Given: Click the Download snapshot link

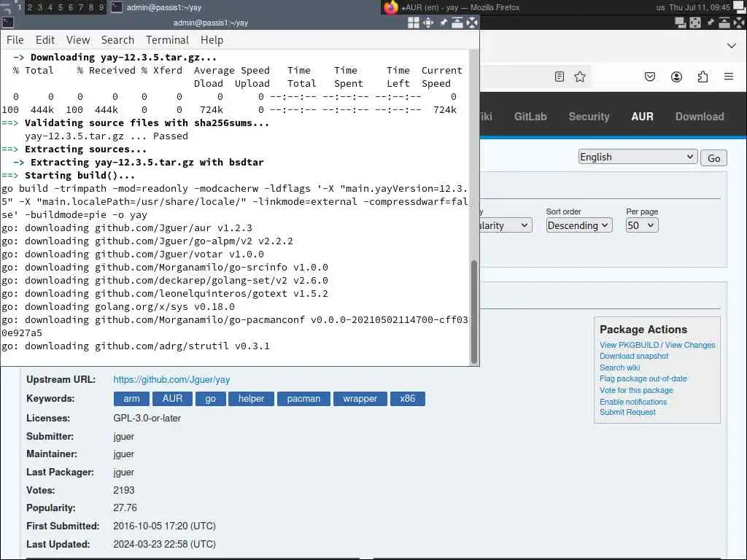Looking at the screenshot, I should 634,356.
